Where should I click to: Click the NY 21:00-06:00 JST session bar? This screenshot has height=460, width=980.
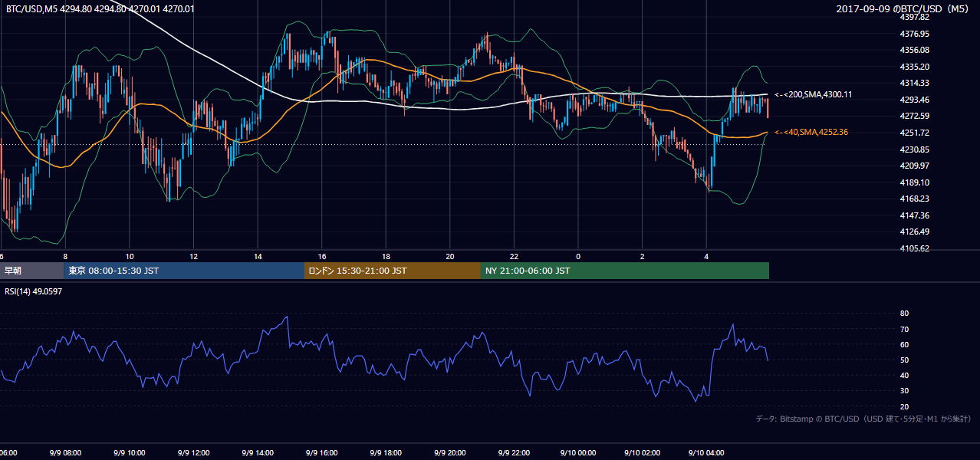(x=625, y=271)
